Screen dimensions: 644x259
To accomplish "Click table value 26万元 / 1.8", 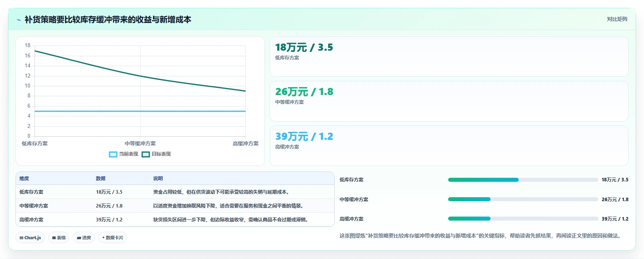I will [109, 206].
